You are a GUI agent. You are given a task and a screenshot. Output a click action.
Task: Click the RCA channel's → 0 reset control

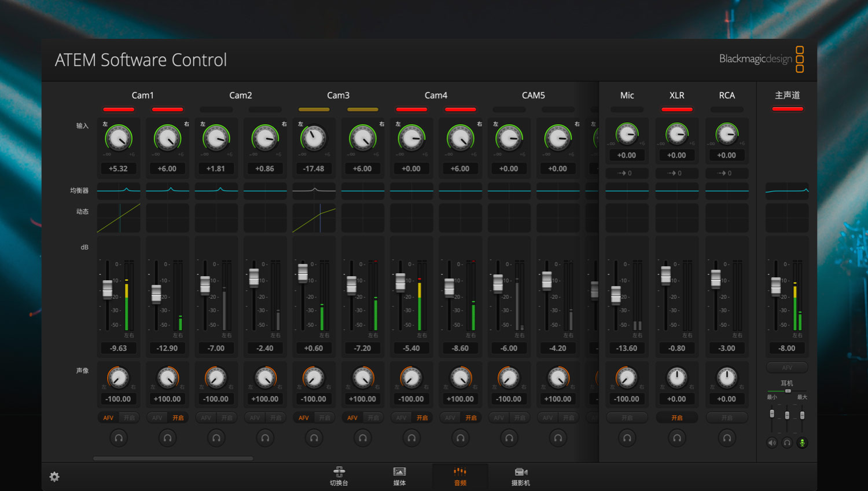[727, 173]
